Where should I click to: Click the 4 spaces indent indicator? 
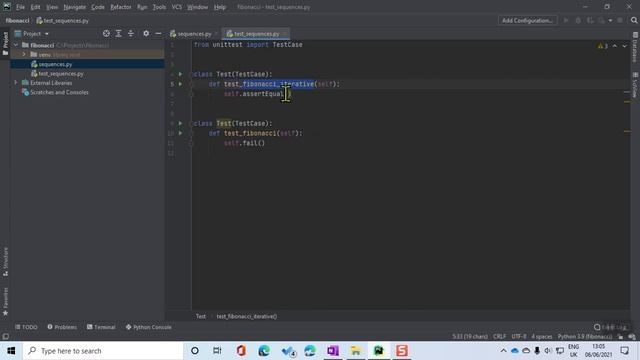tap(542, 336)
